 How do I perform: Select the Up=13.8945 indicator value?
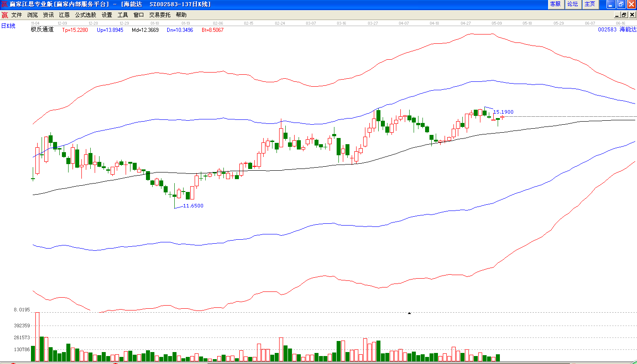pos(110,30)
